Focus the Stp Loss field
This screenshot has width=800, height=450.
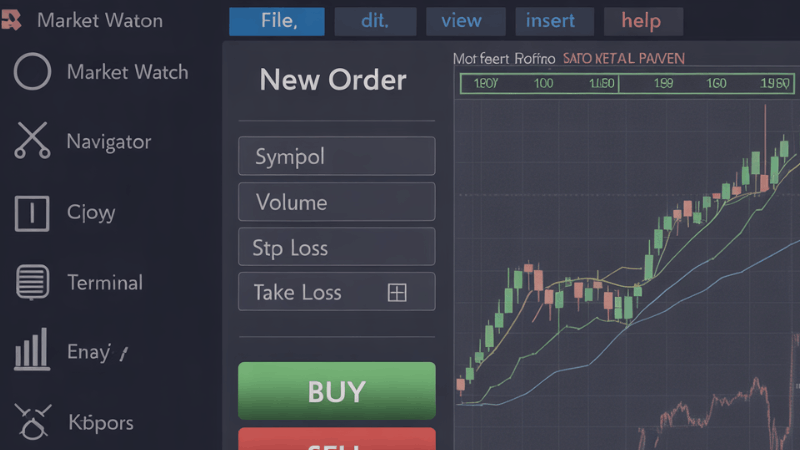coord(337,247)
